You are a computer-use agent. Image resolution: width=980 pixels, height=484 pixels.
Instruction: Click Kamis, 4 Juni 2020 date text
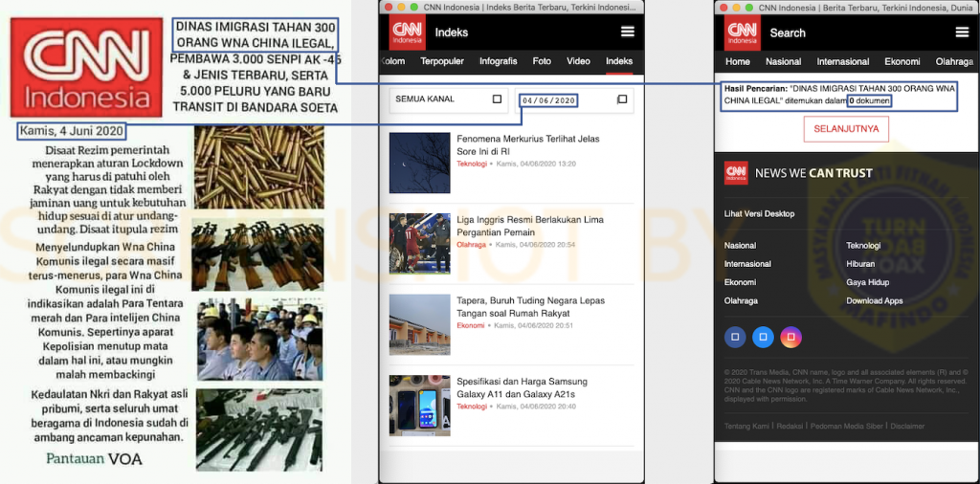pyautogui.click(x=71, y=131)
